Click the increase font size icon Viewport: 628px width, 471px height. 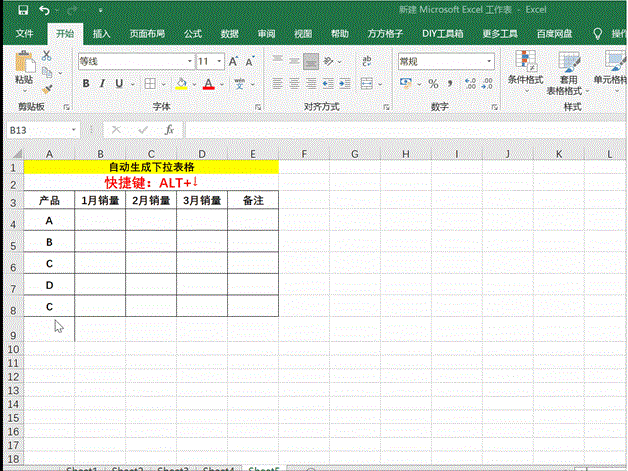pos(234,61)
